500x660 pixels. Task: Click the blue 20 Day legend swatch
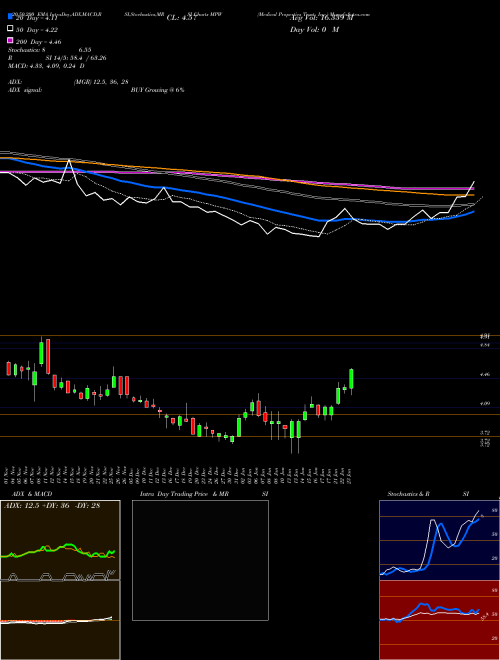[x=10, y=16]
